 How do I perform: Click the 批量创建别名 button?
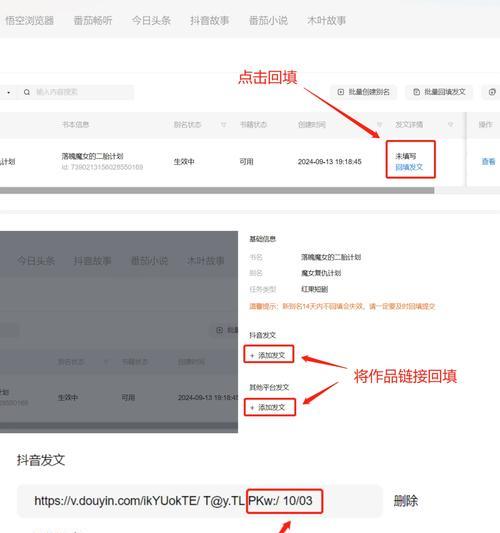coord(363,92)
